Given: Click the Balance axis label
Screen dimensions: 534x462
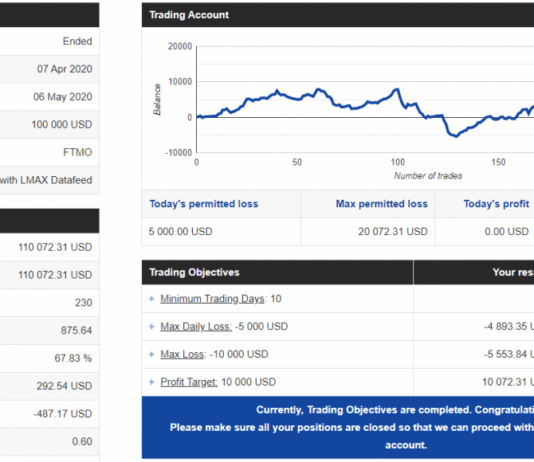Looking at the screenshot, I should tap(157, 99).
